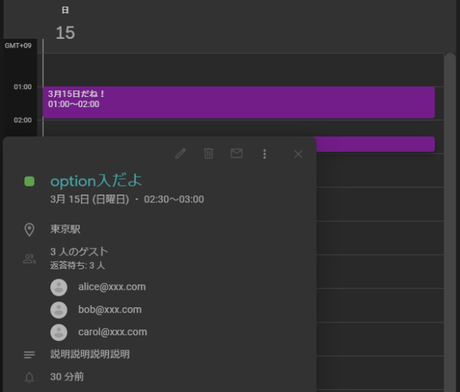Click the GMT+09 timezone label

(x=18, y=46)
